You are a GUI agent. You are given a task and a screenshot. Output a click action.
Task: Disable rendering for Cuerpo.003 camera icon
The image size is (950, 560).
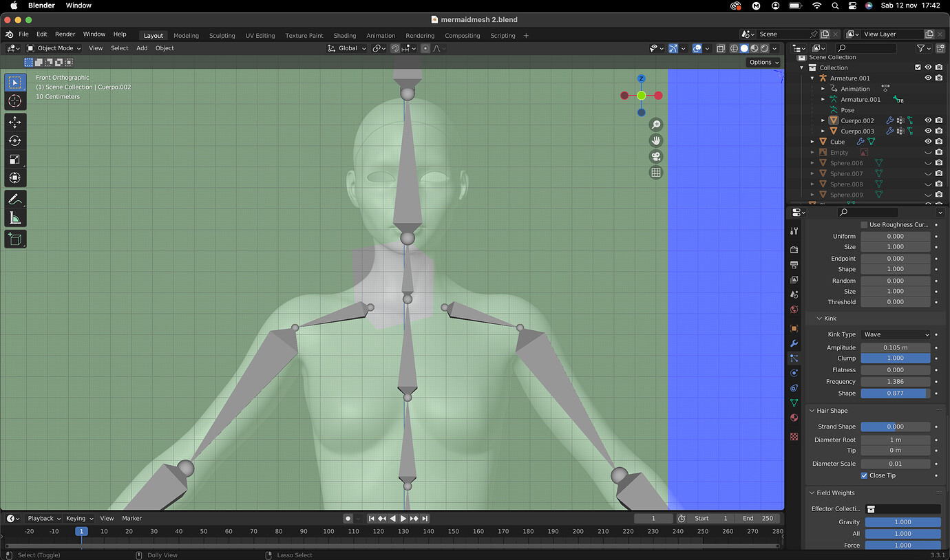click(x=939, y=131)
